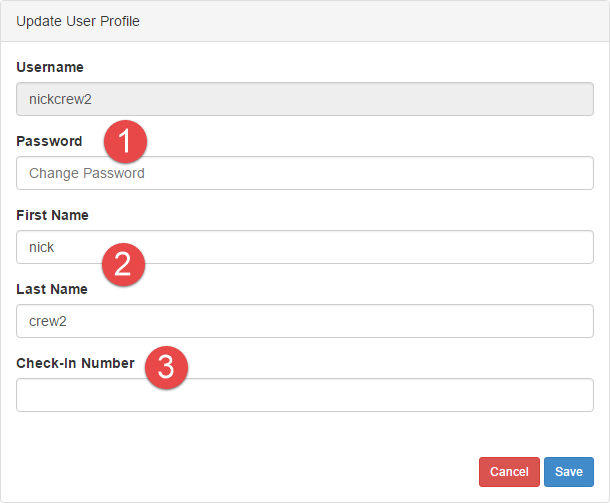This screenshot has width=610, height=503.
Task: Click the Check-In Number label
Action: click(75, 363)
